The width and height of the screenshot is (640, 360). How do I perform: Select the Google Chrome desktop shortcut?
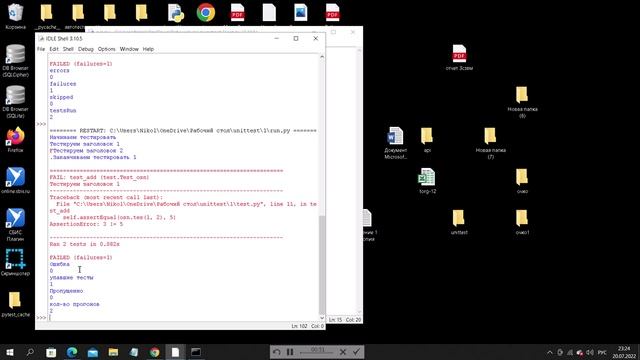point(206,13)
